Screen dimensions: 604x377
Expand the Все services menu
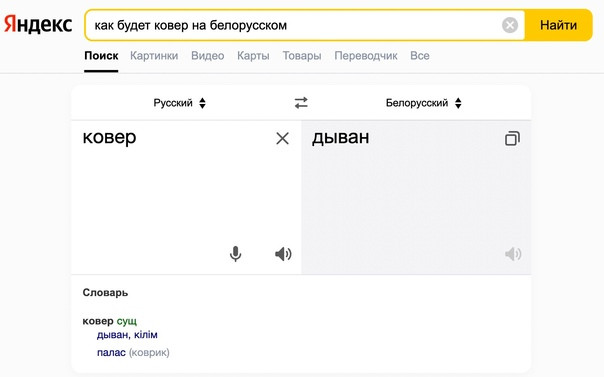(x=419, y=55)
